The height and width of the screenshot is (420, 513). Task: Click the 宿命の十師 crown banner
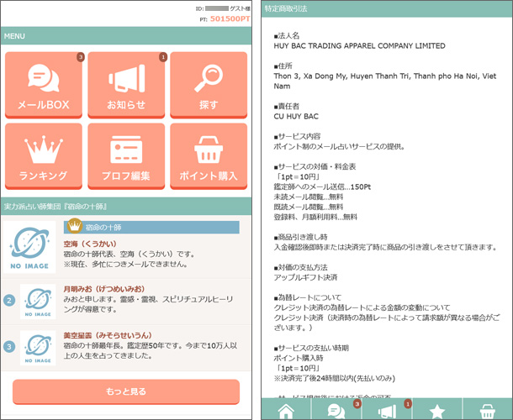click(x=151, y=227)
